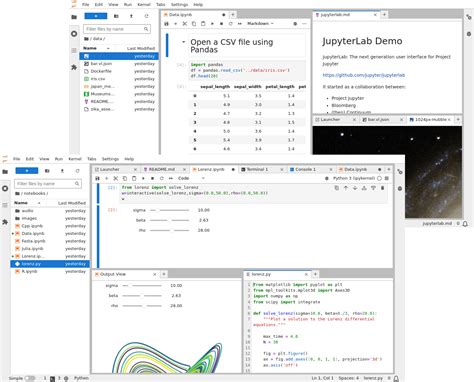
Task: Open Extension Manager puzzle icon in lower window
Action: pos(5,222)
